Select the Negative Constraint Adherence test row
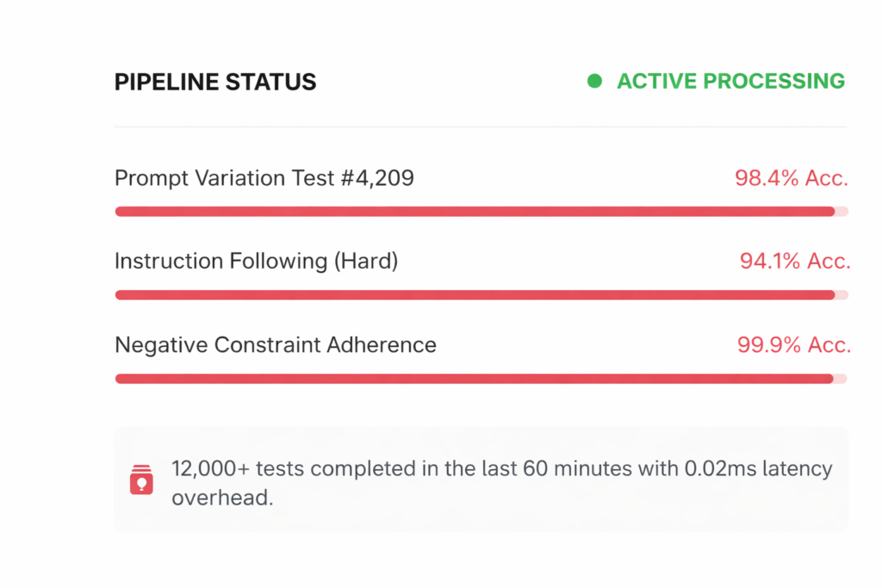 275,344
